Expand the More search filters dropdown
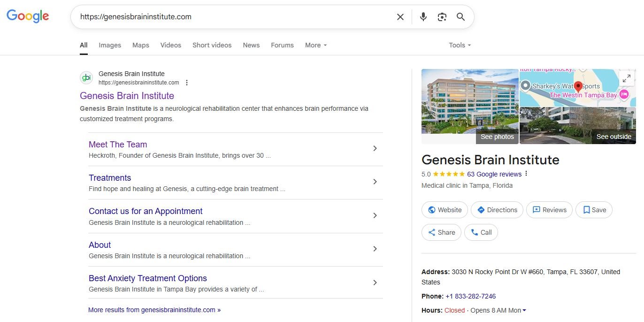The height and width of the screenshot is (322, 644). click(x=315, y=45)
